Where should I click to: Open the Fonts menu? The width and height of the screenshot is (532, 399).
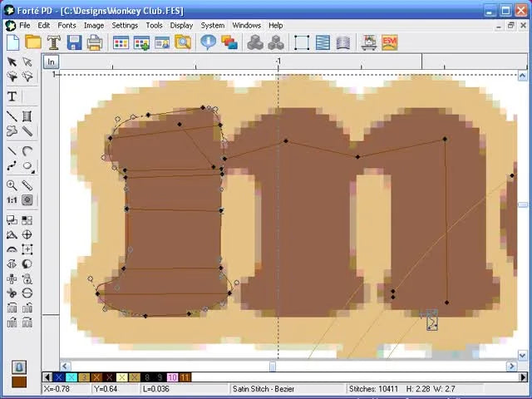click(x=66, y=26)
